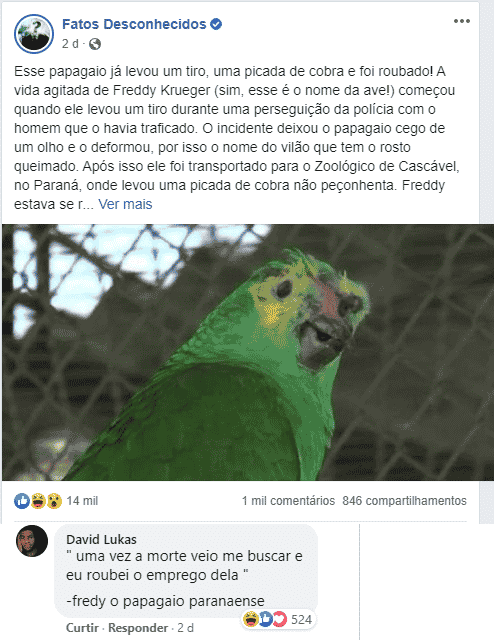
Task: Click the blue verified badge icon
Action: (216, 24)
